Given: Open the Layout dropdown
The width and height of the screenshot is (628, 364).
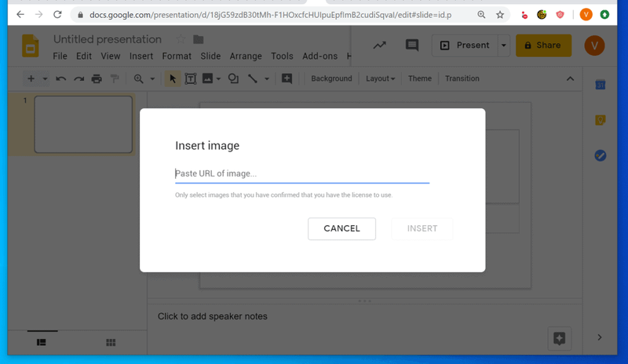Looking at the screenshot, I should click(380, 78).
